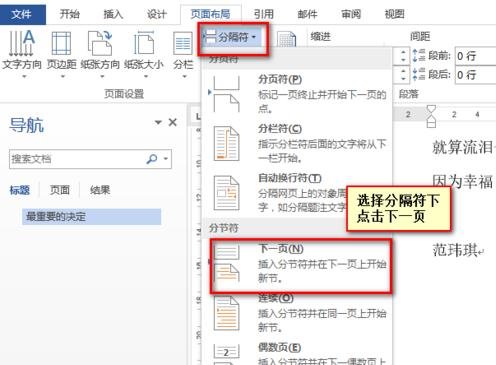Image resolution: width=496 pixels, height=365 pixels.
Task: Click the 连续 continuous section icon
Action: [x=226, y=313]
